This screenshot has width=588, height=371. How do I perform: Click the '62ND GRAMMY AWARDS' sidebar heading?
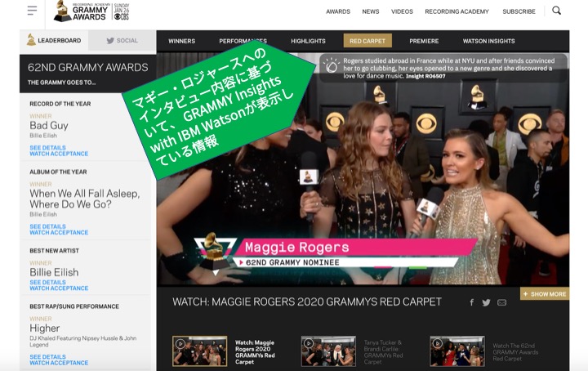(x=87, y=68)
